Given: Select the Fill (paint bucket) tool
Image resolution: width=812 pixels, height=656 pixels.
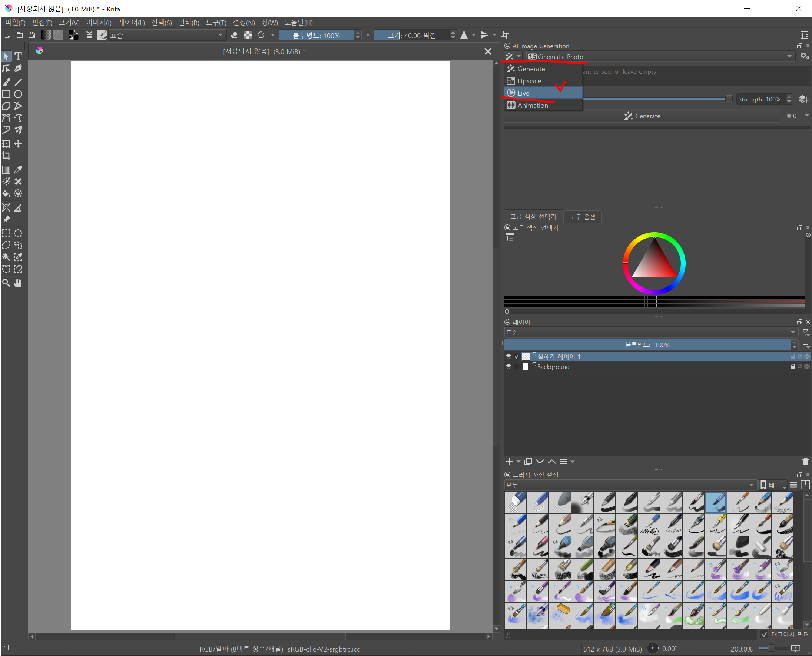Looking at the screenshot, I should 6,194.
